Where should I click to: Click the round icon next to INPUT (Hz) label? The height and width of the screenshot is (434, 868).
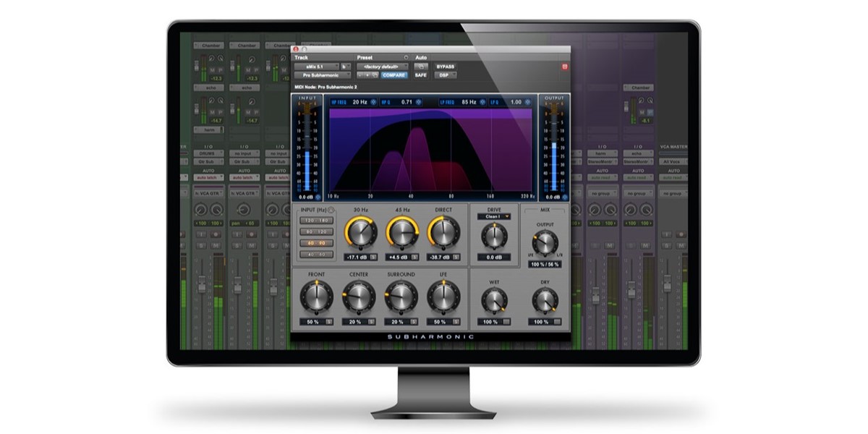click(332, 210)
